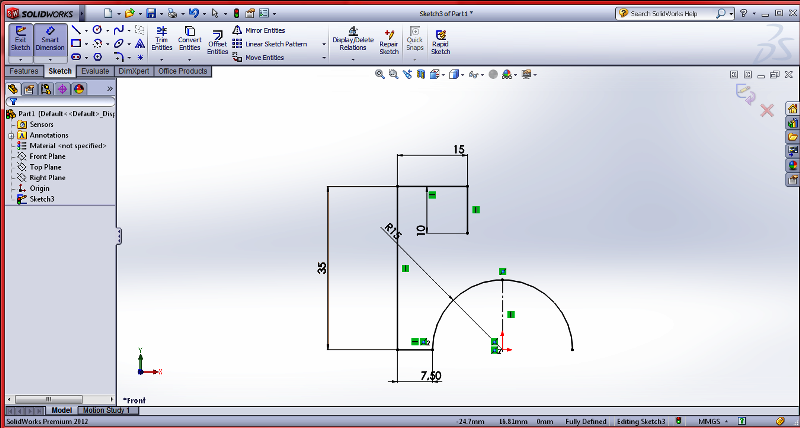Select the Straight Slot tool
The image size is (800, 428).
click(x=76, y=57)
